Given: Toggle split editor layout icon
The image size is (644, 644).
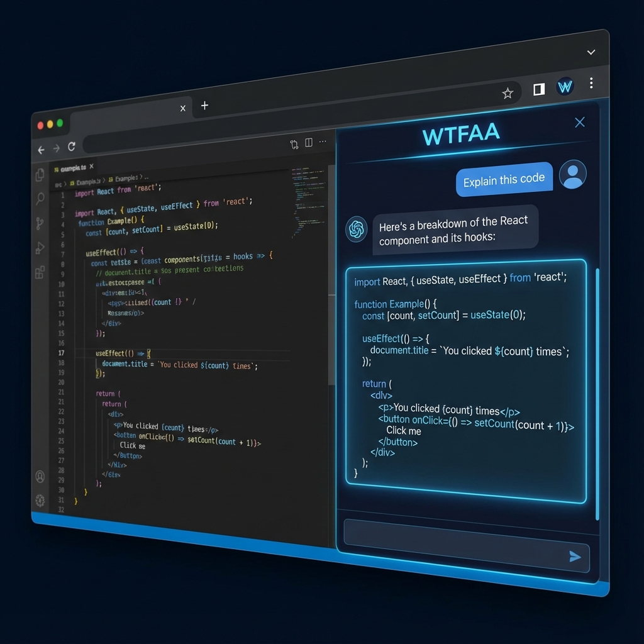Looking at the screenshot, I should [x=308, y=143].
